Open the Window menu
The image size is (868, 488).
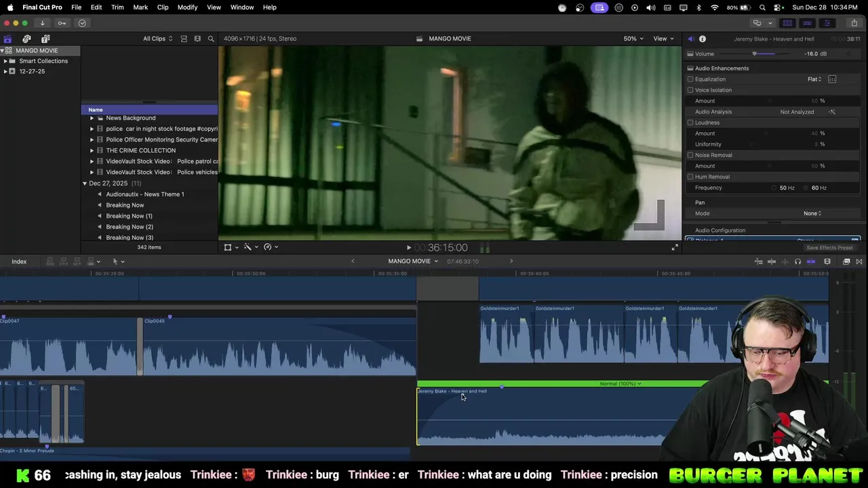click(242, 7)
